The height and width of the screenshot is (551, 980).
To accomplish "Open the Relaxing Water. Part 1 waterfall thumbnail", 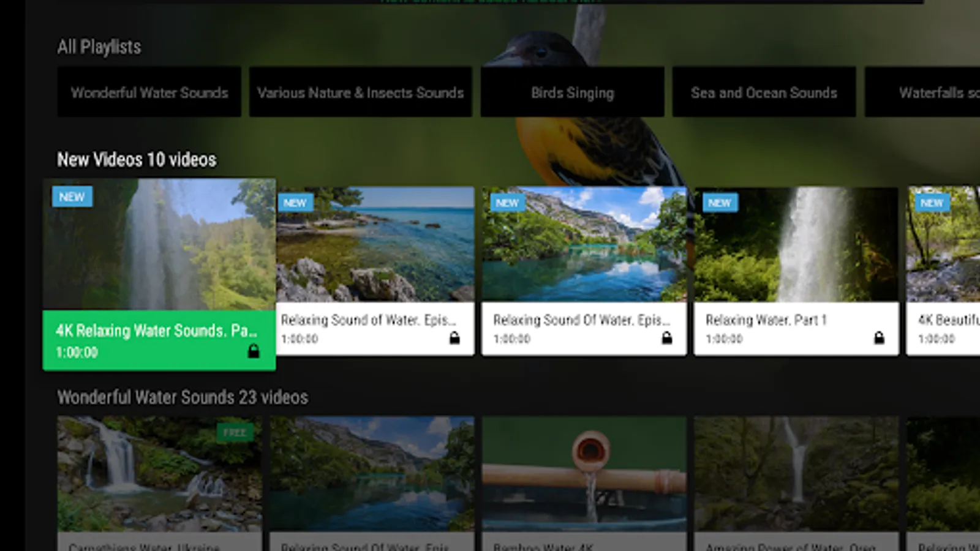I will tap(796, 244).
